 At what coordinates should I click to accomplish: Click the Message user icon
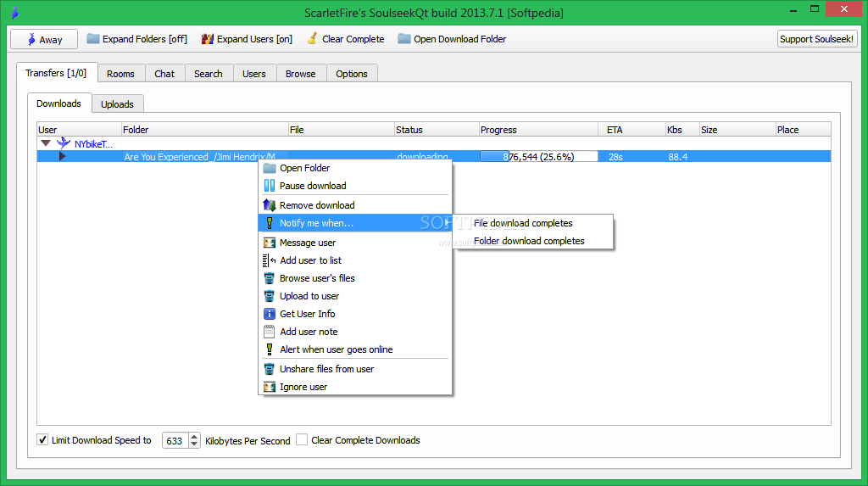click(270, 243)
